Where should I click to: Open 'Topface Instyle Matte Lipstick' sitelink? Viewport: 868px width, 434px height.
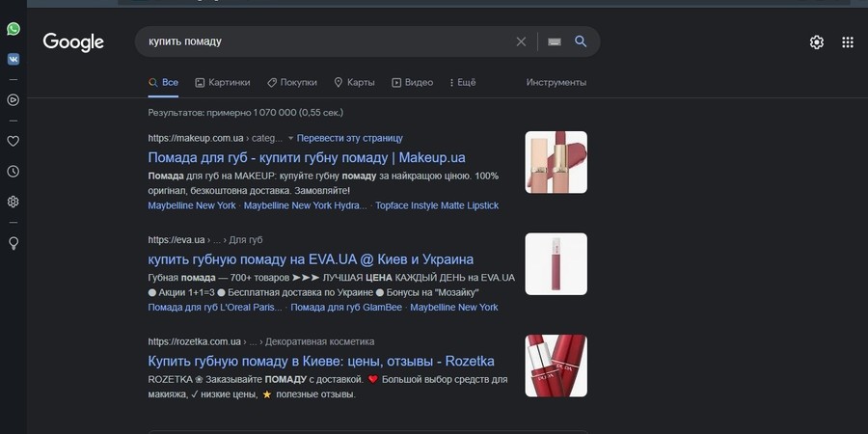437,205
